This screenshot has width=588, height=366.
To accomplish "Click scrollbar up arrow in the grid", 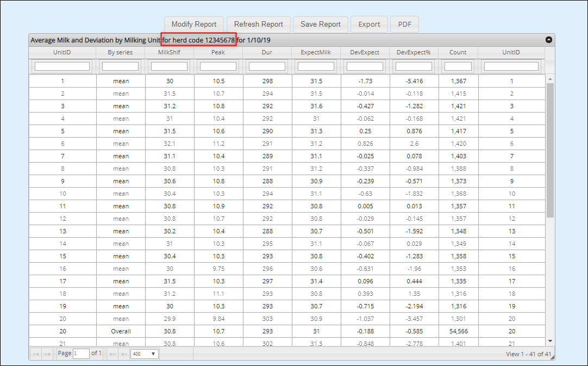I will (550, 79).
